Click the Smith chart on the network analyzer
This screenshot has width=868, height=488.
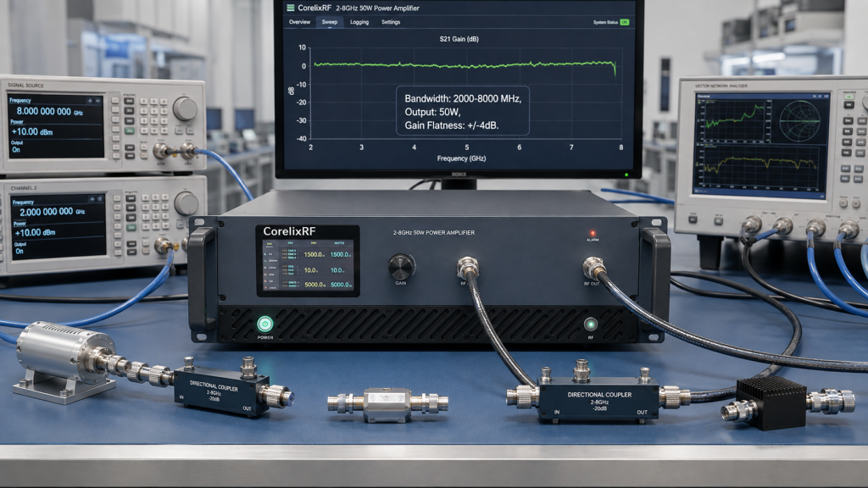[799, 120]
